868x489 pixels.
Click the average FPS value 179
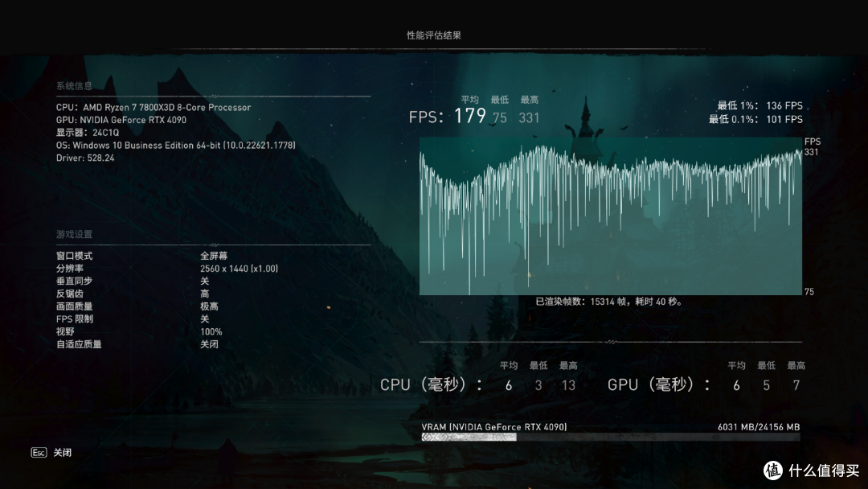(470, 117)
